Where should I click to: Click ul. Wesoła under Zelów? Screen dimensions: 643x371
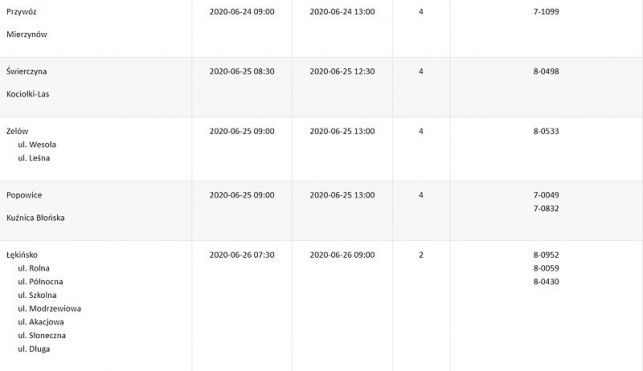click(x=37, y=144)
